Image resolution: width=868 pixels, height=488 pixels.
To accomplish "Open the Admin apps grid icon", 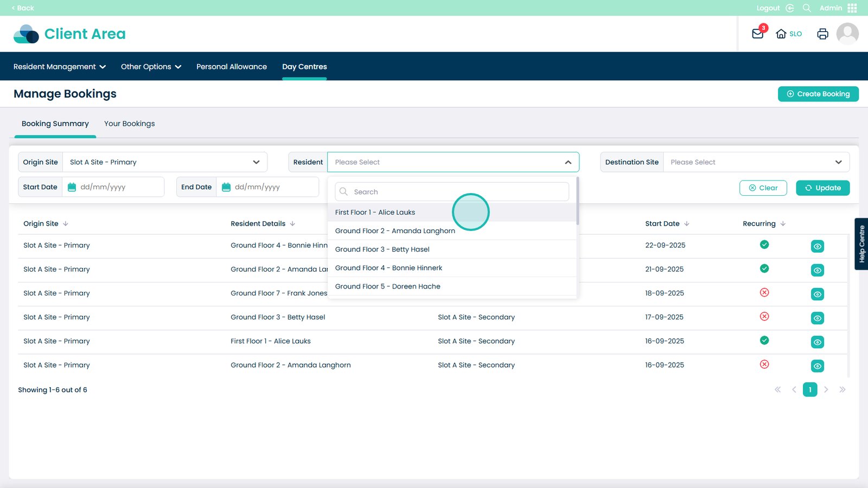I will pyautogui.click(x=852, y=8).
